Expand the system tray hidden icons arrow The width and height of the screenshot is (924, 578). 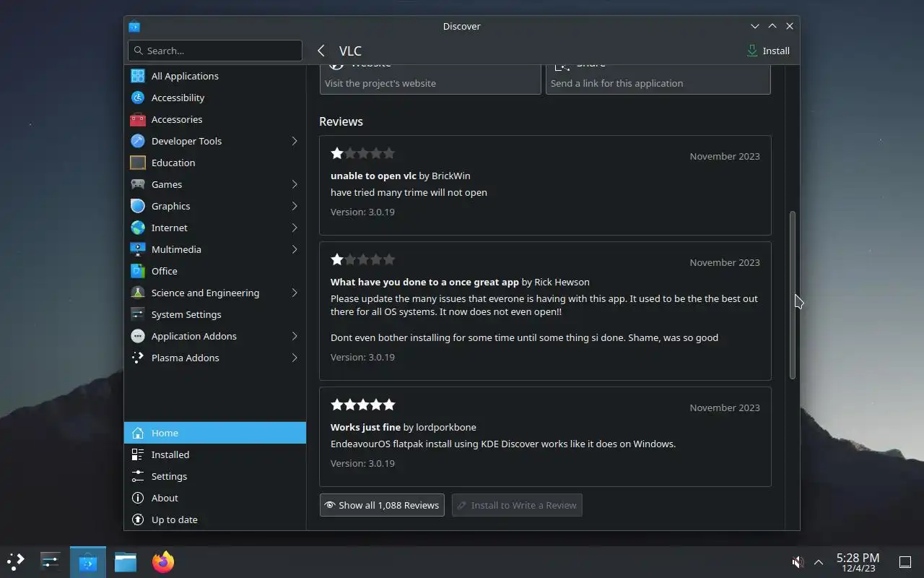[x=819, y=561]
